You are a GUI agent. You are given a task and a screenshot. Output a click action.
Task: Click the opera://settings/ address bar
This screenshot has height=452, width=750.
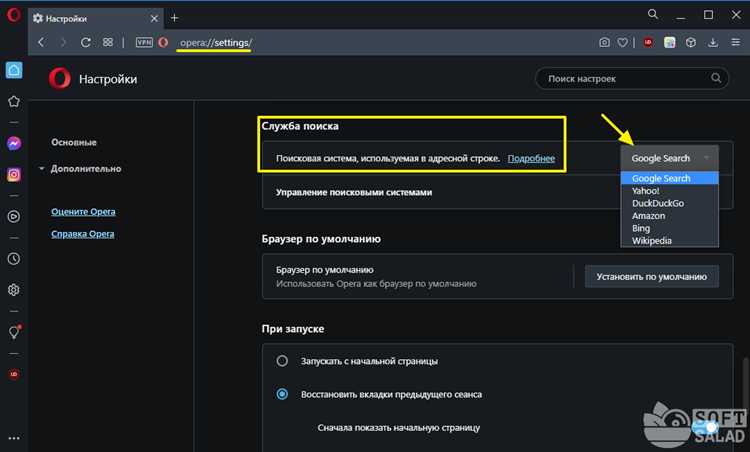216,43
